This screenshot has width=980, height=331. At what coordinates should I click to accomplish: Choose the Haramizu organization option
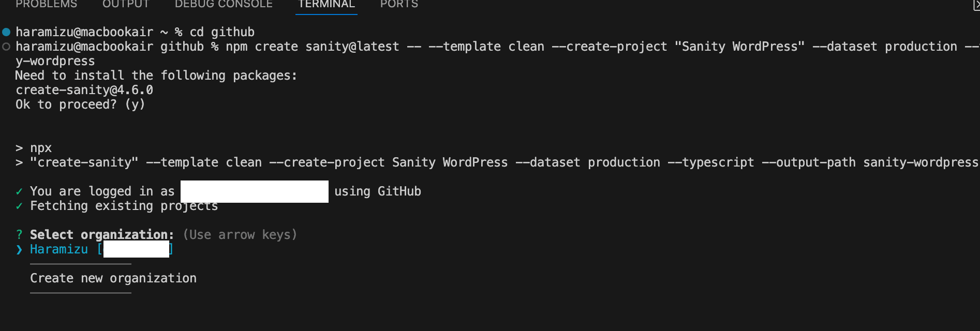pyautogui.click(x=59, y=249)
